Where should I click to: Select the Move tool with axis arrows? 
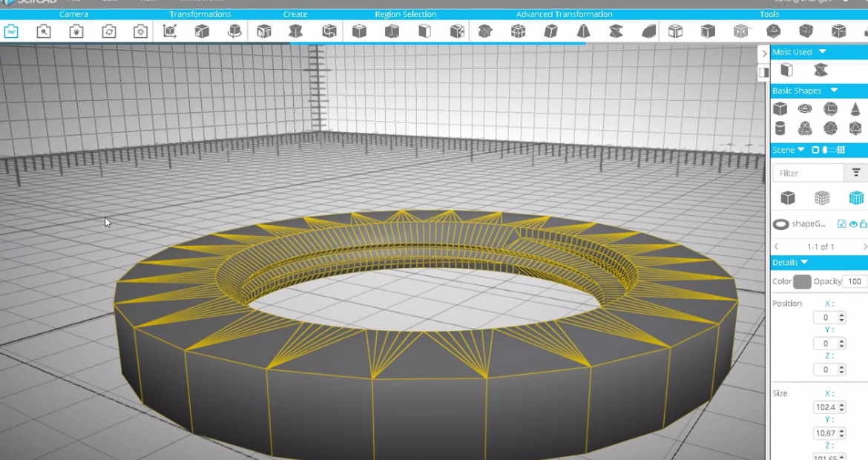pyautogui.click(x=170, y=32)
